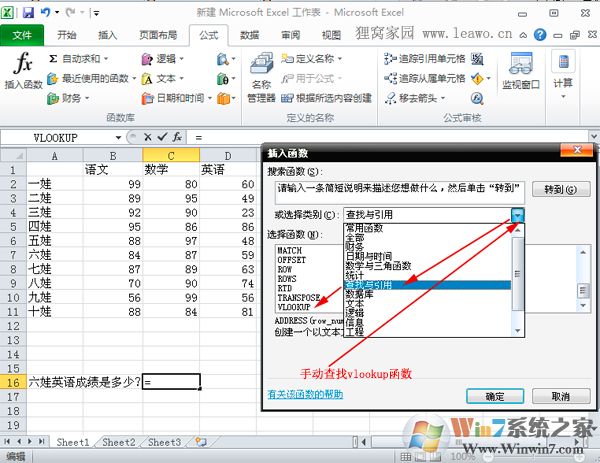
Task: Click the Cancel (取消) button
Action: tap(561, 396)
